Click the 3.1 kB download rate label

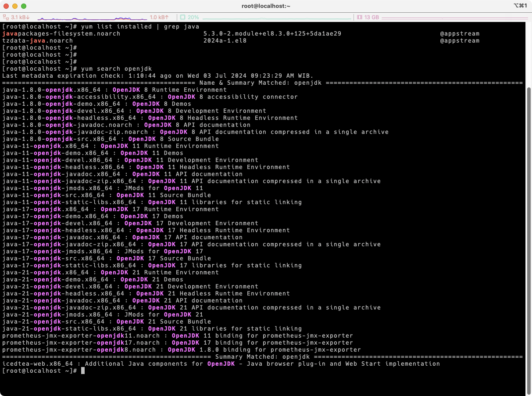click(x=20, y=17)
